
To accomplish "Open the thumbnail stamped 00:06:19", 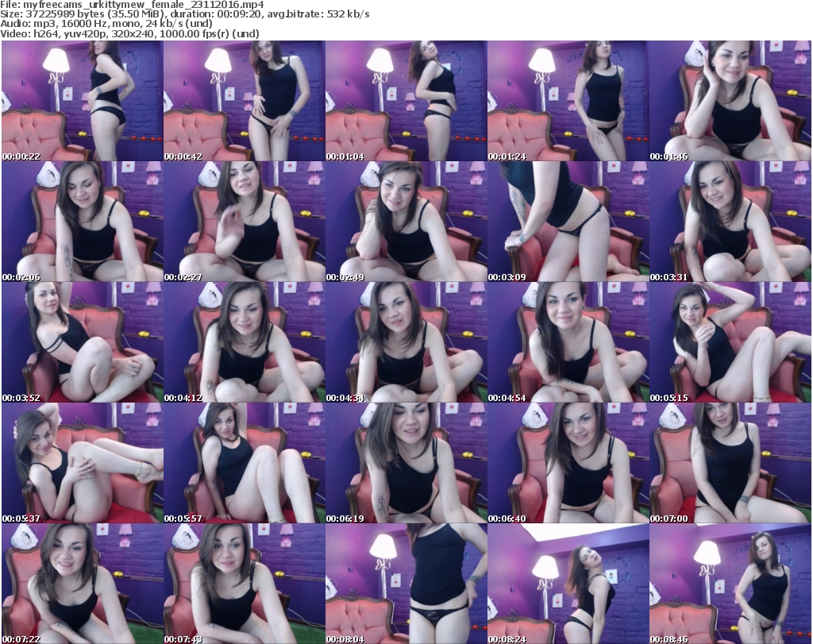I will (406, 463).
